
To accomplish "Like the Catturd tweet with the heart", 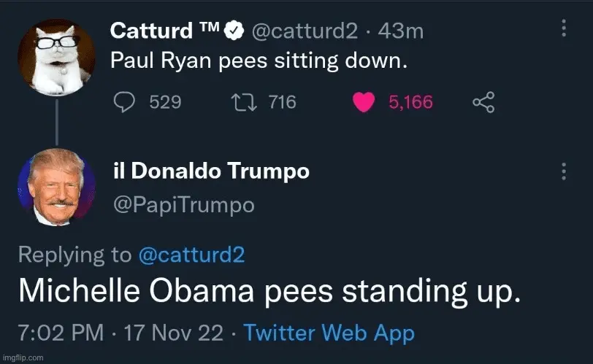I will click(364, 103).
